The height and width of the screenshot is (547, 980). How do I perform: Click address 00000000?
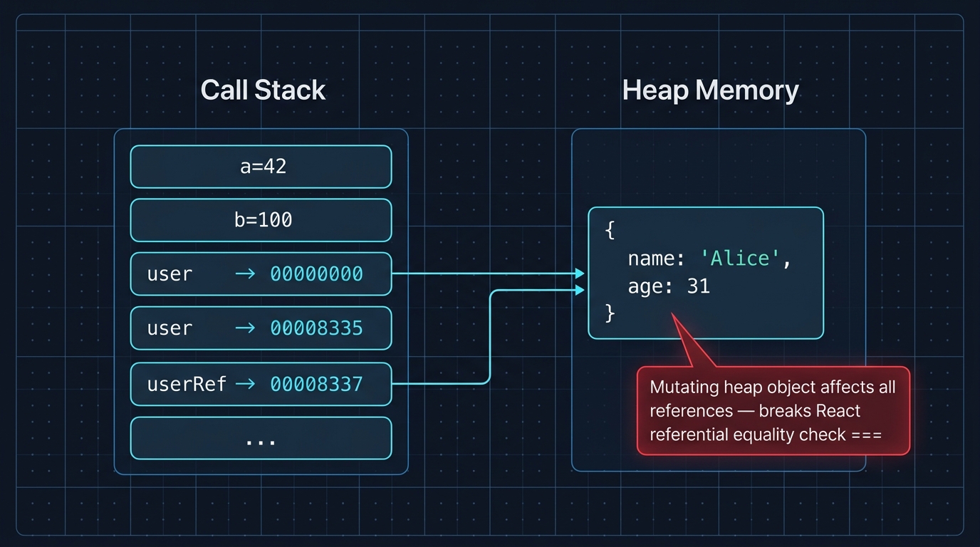click(x=316, y=273)
